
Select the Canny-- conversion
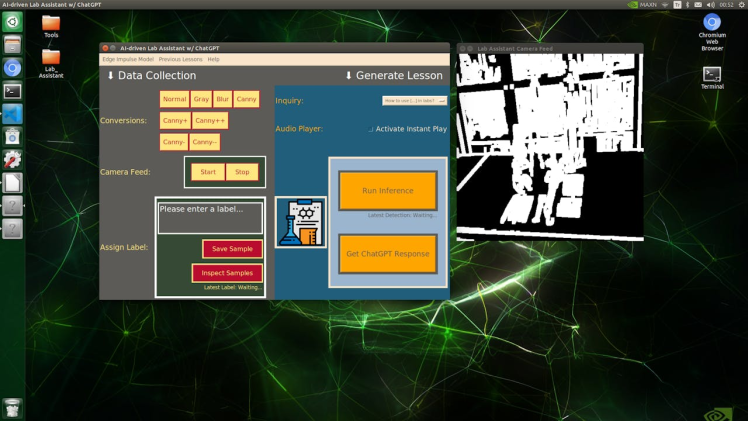point(205,142)
